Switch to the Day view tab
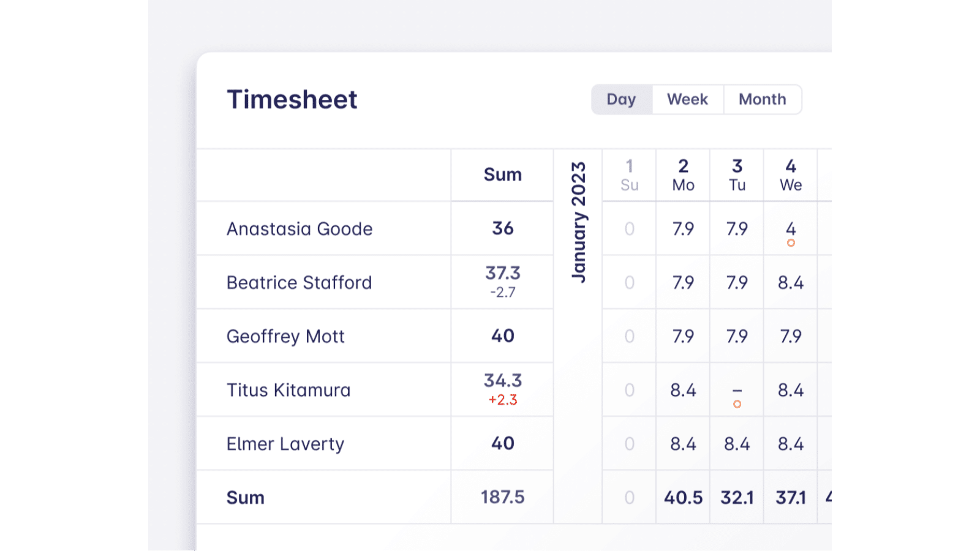The height and width of the screenshot is (551, 980). click(621, 99)
